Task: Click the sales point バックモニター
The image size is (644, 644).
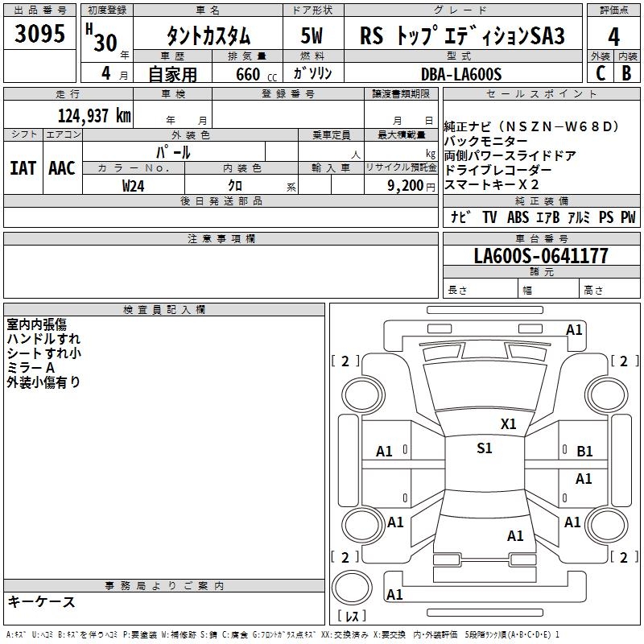Action: coord(486,142)
